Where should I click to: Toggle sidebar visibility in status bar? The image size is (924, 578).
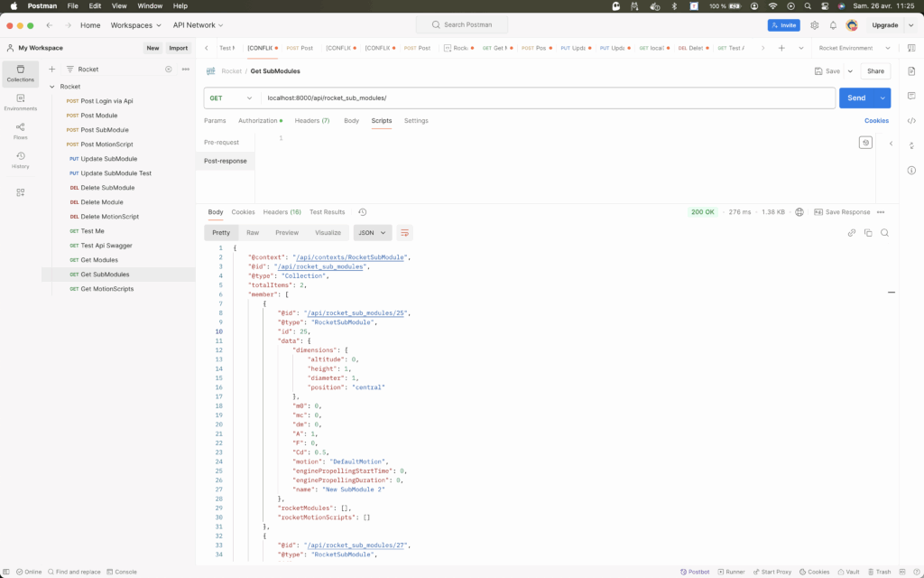pos(6,572)
